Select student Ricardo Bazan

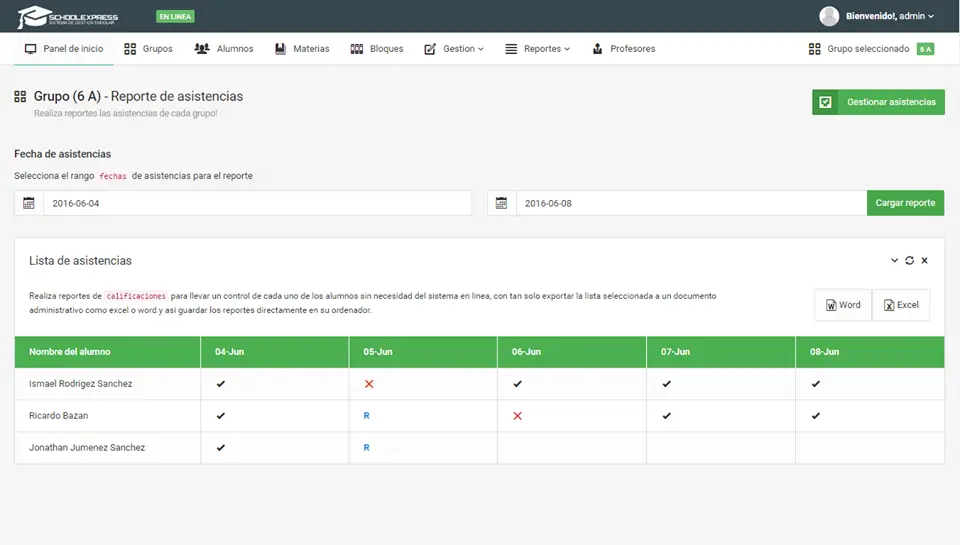58,415
